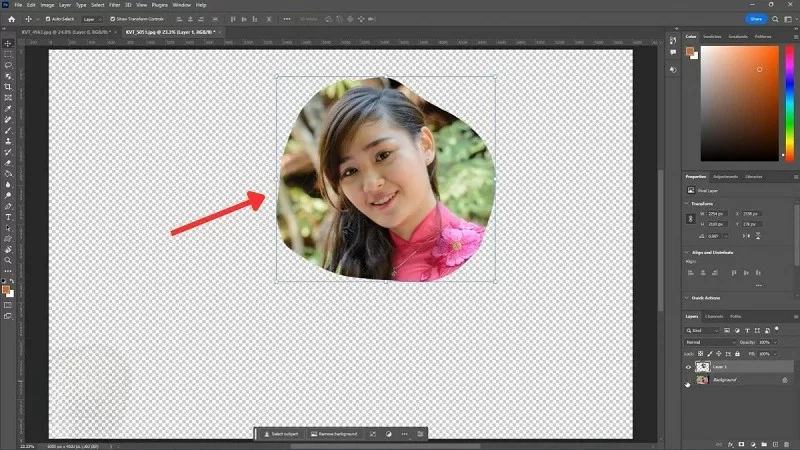Viewport: 800px width, 450px height.
Task: Select the Move tool in the toolbar
Action: pyautogui.click(x=9, y=43)
